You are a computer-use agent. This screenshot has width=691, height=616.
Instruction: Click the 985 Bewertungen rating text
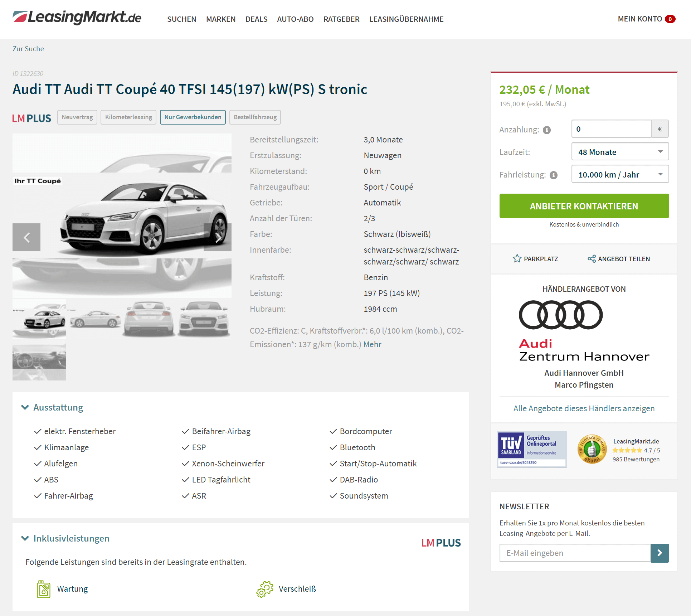[x=636, y=459]
